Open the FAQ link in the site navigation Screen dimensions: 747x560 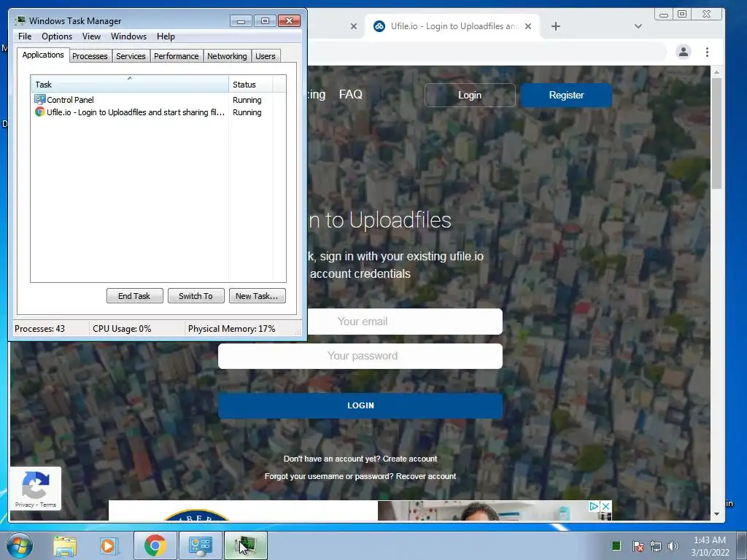(x=351, y=94)
